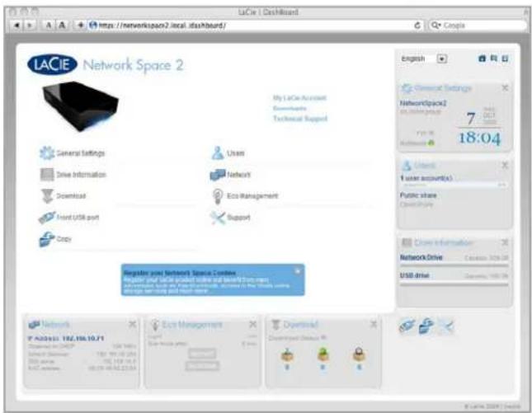Close the Drive Information widget
Viewport: 532px width, 413px height.
tap(505, 242)
